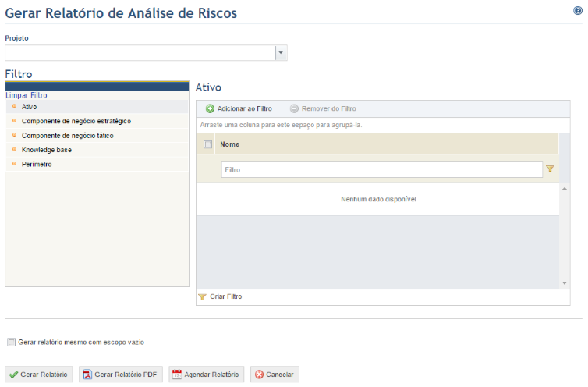
Task: Choose Perímetro filter category
Action: tap(97, 164)
